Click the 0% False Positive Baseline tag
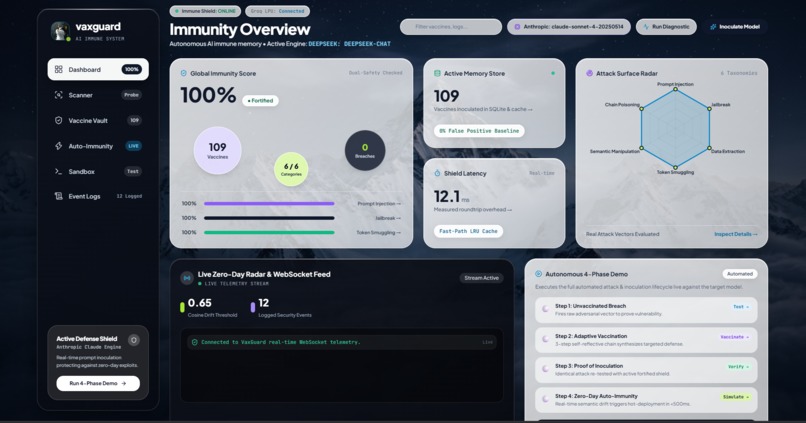The height and width of the screenshot is (423, 806). (479, 131)
